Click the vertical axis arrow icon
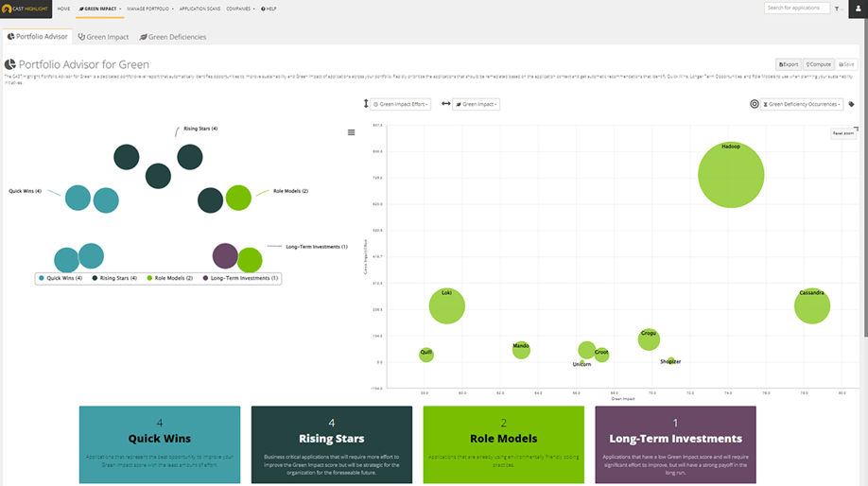The height and width of the screenshot is (486, 868). click(365, 103)
